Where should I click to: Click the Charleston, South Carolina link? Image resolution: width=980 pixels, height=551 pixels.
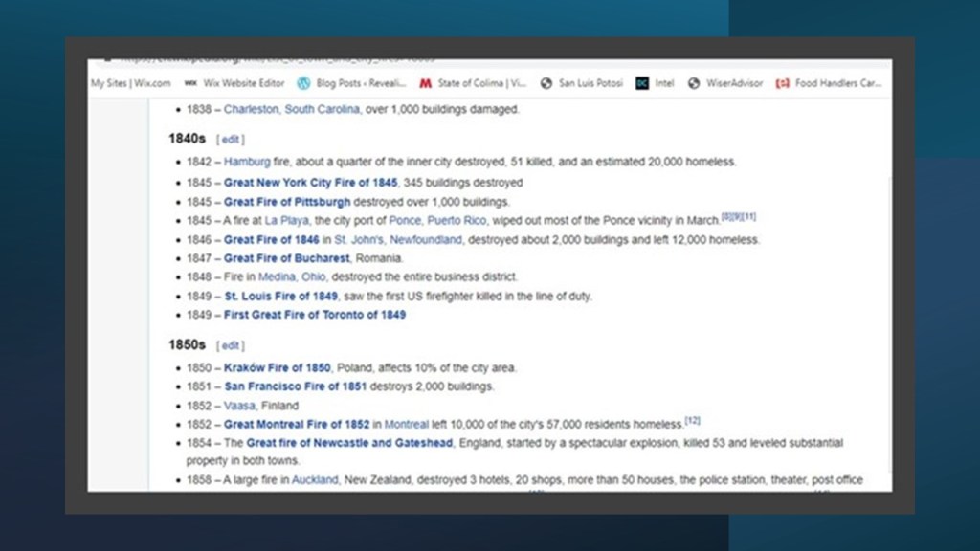[292, 109]
